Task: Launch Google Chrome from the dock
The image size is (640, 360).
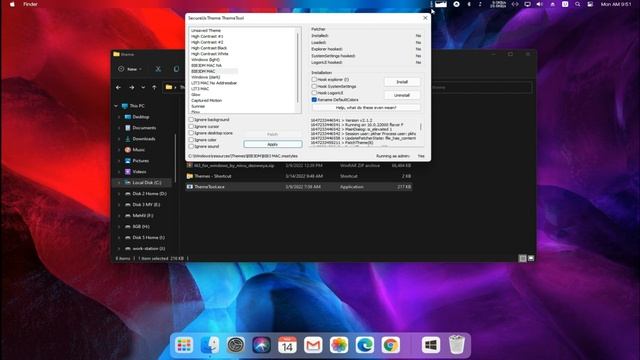Action: pyautogui.click(x=391, y=345)
